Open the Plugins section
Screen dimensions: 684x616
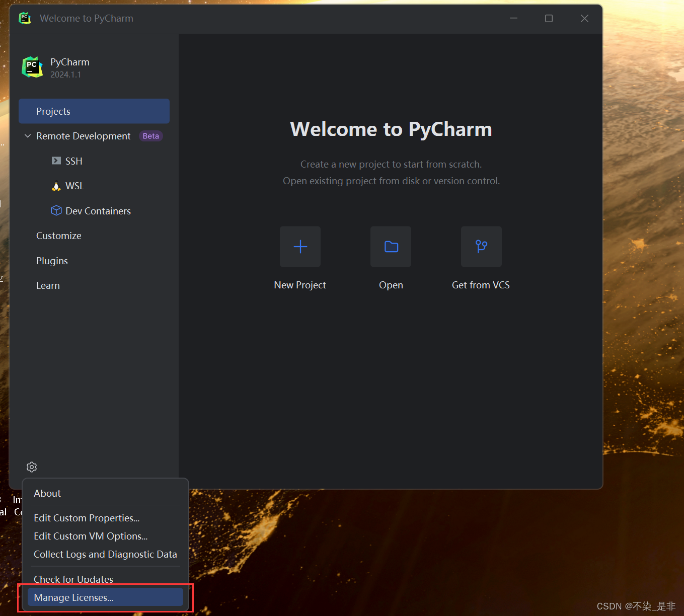(52, 261)
